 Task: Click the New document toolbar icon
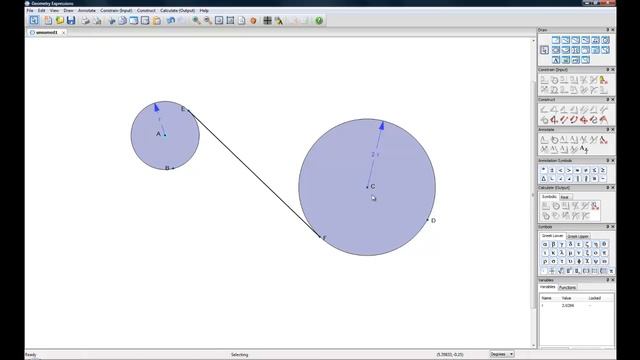[48, 20]
